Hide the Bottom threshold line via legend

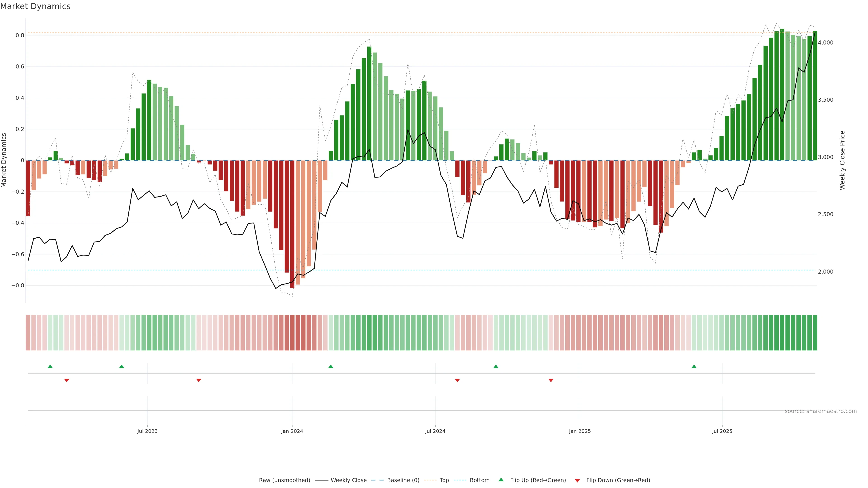tap(479, 480)
